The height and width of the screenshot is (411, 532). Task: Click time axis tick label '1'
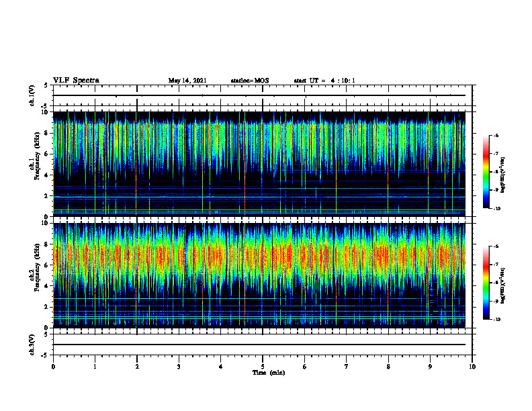pyautogui.click(x=95, y=367)
